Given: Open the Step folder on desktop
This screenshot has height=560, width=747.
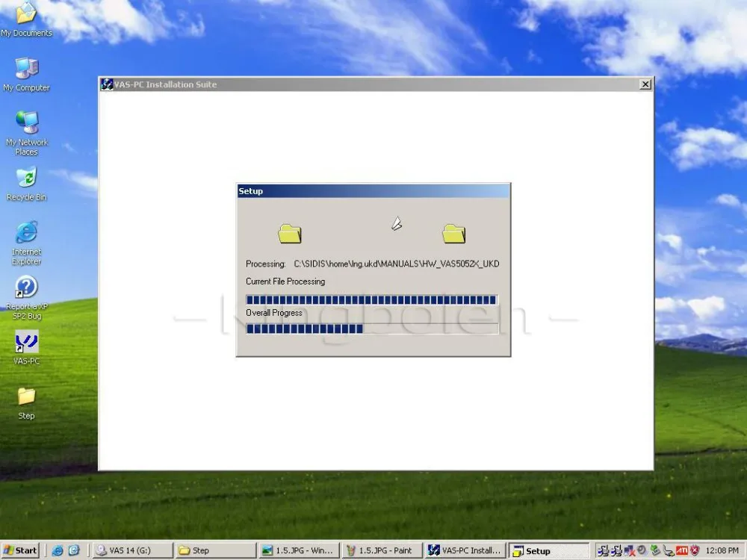Looking at the screenshot, I should click(x=26, y=404).
